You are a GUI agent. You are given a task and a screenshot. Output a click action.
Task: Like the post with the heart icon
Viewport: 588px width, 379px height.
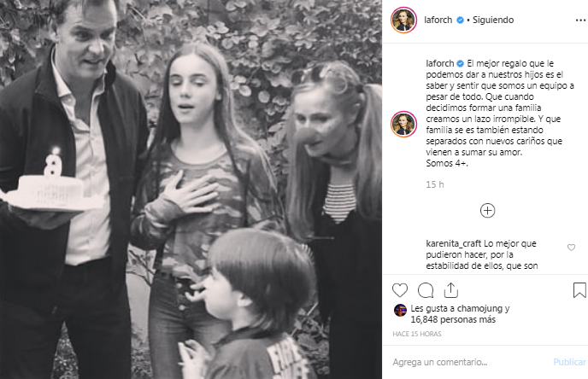pyautogui.click(x=401, y=289)
